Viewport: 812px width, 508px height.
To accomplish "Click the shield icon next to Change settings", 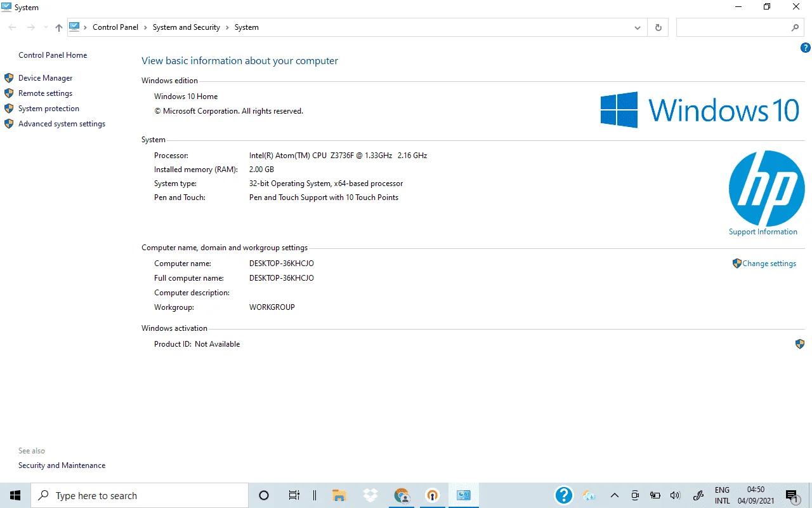I will pyautogui.click(x=737, y=263).
